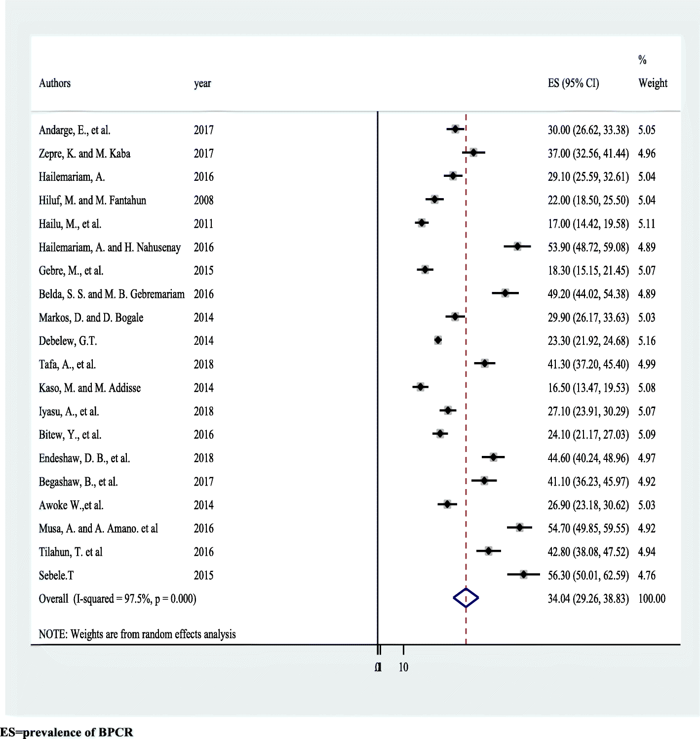This screenshot has width=700, height=739.
Task: Select author "Kaso, M. and M. Addisse"
Action: tap(90, 388)
